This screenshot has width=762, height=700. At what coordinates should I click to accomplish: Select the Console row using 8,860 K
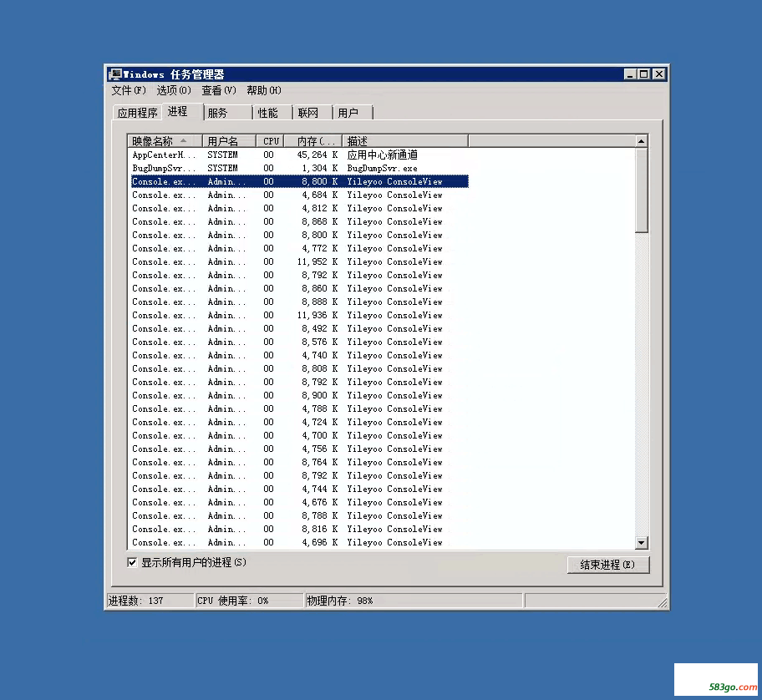300,288
